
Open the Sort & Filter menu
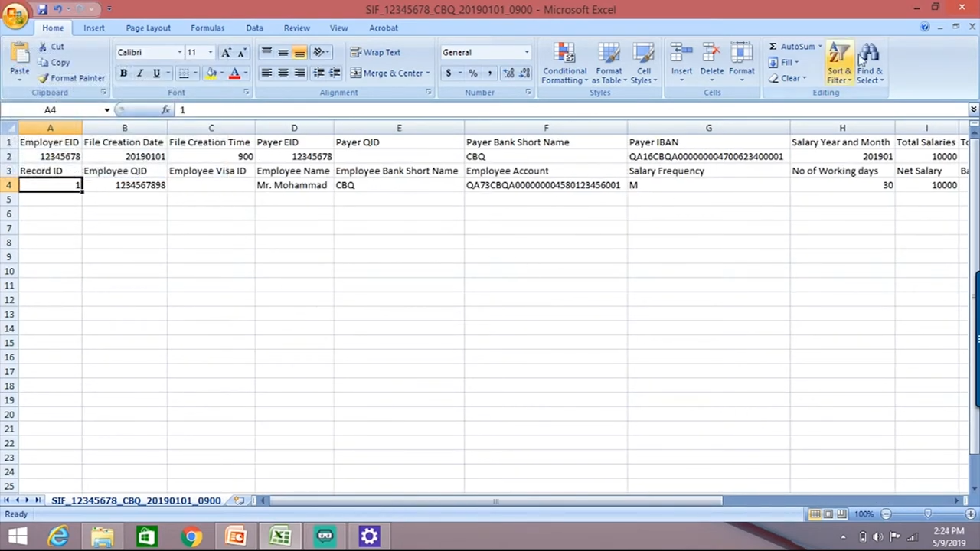pos(839,63)
